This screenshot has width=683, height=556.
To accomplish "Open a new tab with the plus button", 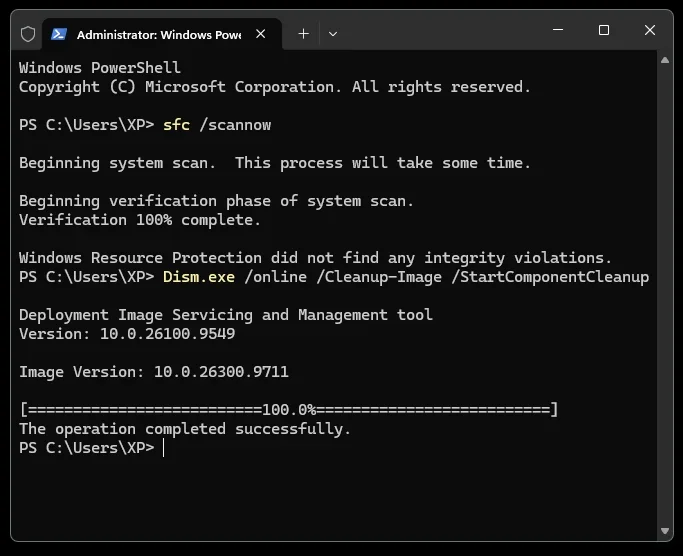I will click(304, 34).
